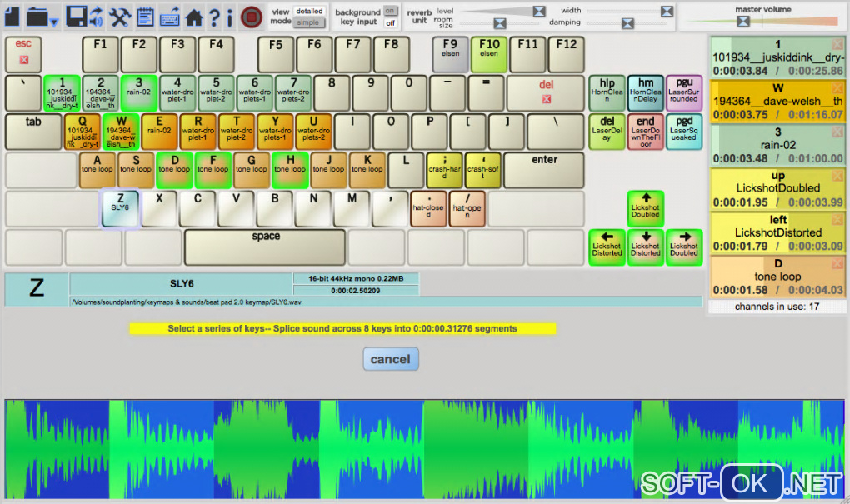Close channel 3 rain-02 entry

click(837, 132)
